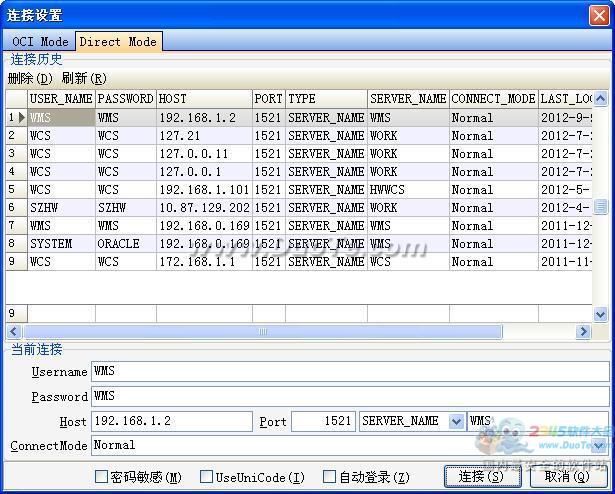Click the 刷新(R) refresh menu item
The image size is (615, 494).
click(x=84, y=78)
